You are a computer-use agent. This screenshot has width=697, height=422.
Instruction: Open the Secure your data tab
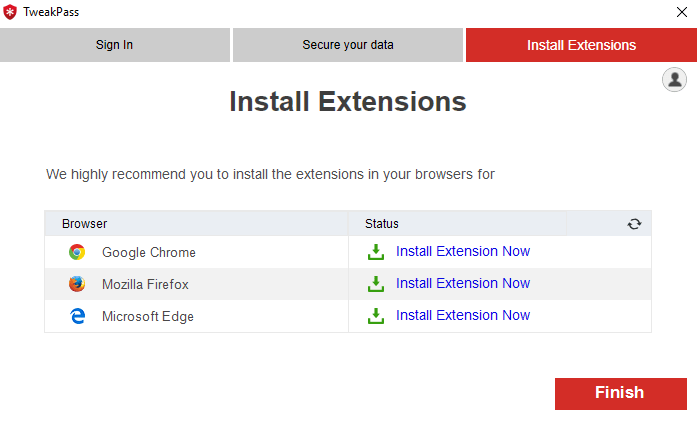coord(348,45)
